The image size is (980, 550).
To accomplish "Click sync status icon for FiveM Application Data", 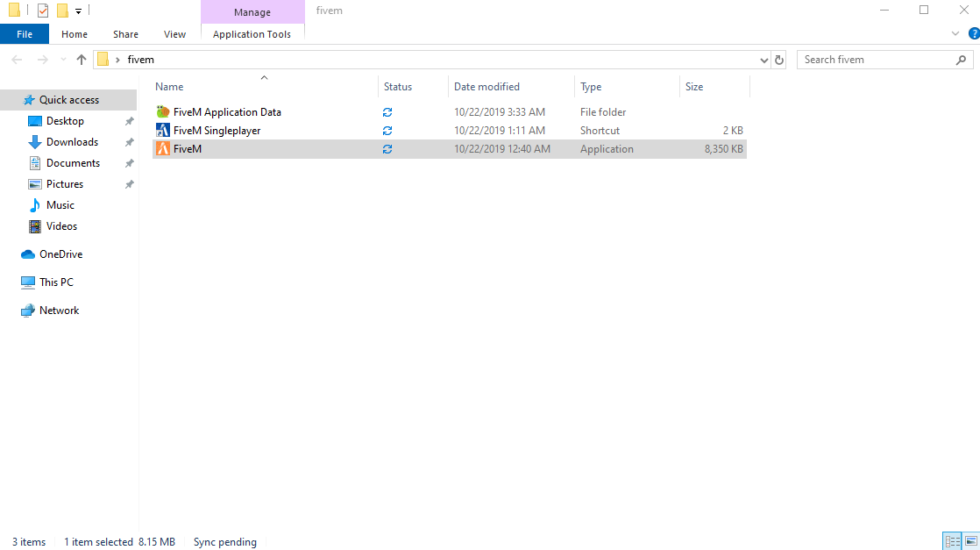I will click(x=387, y=112).
